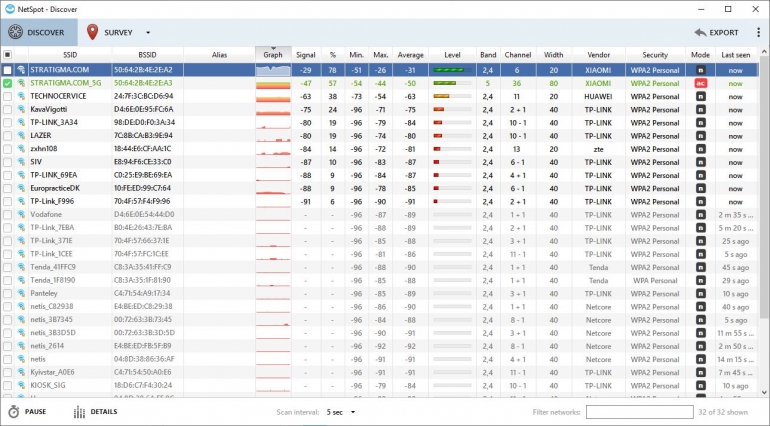Check the SIV network checkbox
This screenshot has width=770, height=426.
pyautogui.click(x=7, y=162)
